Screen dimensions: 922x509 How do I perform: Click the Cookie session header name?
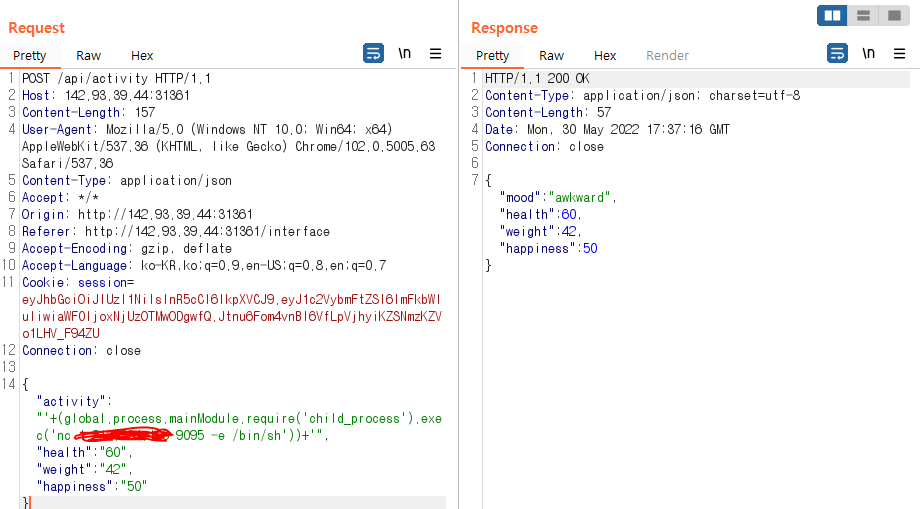click(78, 283)
